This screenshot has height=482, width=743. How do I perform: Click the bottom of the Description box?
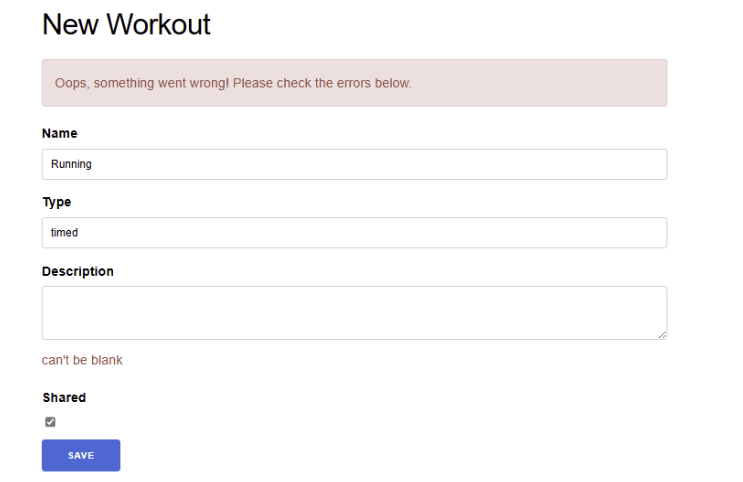pos(354,331)
